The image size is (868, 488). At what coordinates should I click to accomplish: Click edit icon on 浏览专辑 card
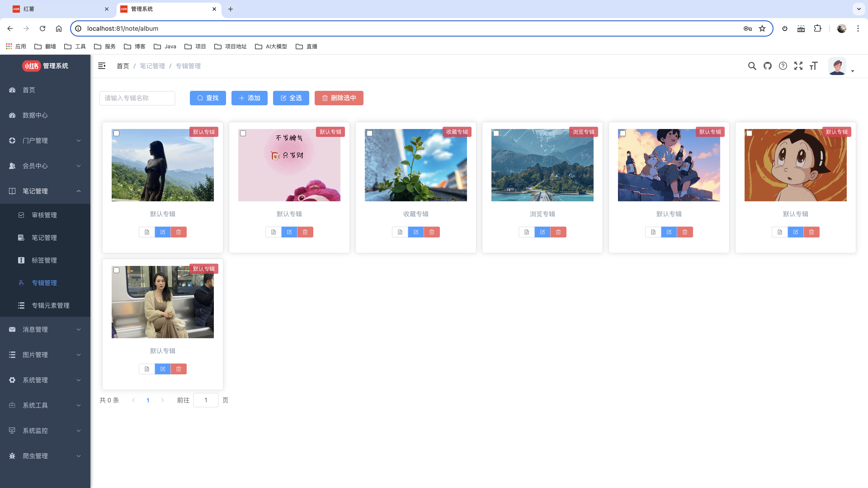point(542,232)
